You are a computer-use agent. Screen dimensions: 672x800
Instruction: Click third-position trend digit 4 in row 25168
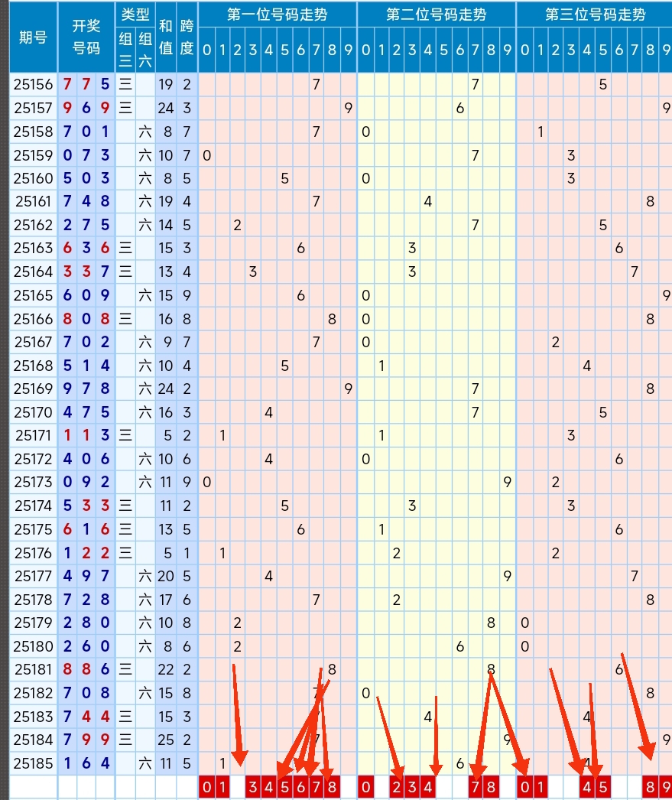(587, 366)
